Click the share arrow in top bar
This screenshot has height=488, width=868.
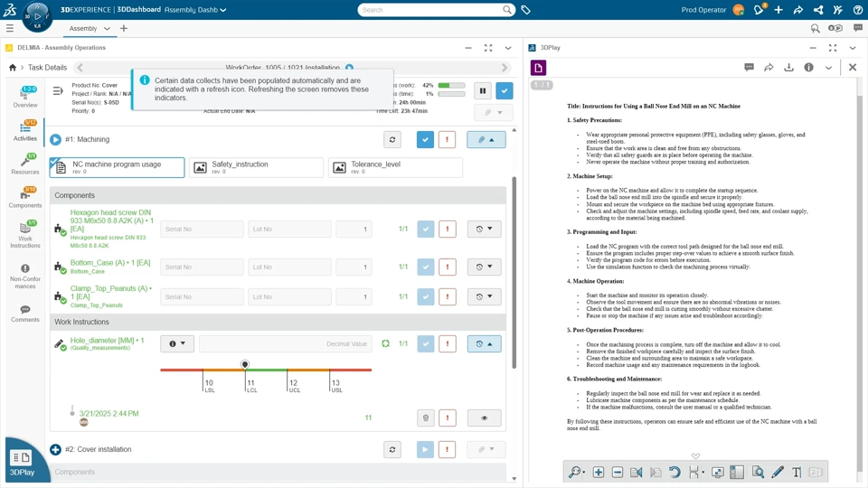pyautogui.click(x=797, y=10)
